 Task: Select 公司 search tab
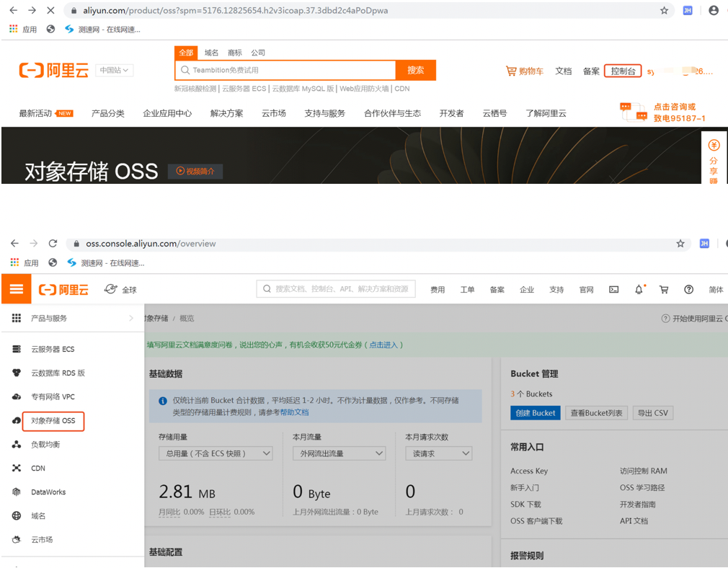click(x=258, y=53)
